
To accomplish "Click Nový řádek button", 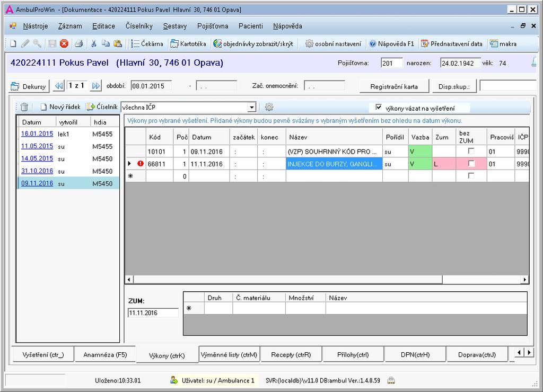I will [x=60, y=107].
